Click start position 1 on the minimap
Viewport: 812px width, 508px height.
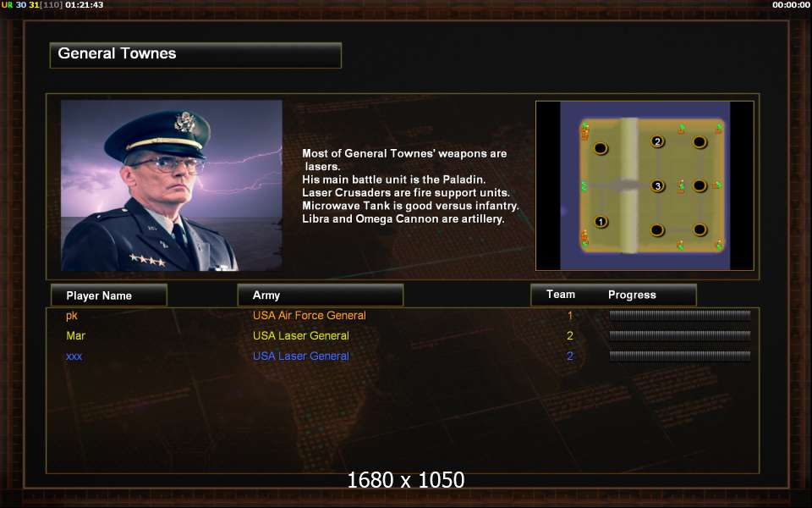pyautogui.click(x=601, y=222)
